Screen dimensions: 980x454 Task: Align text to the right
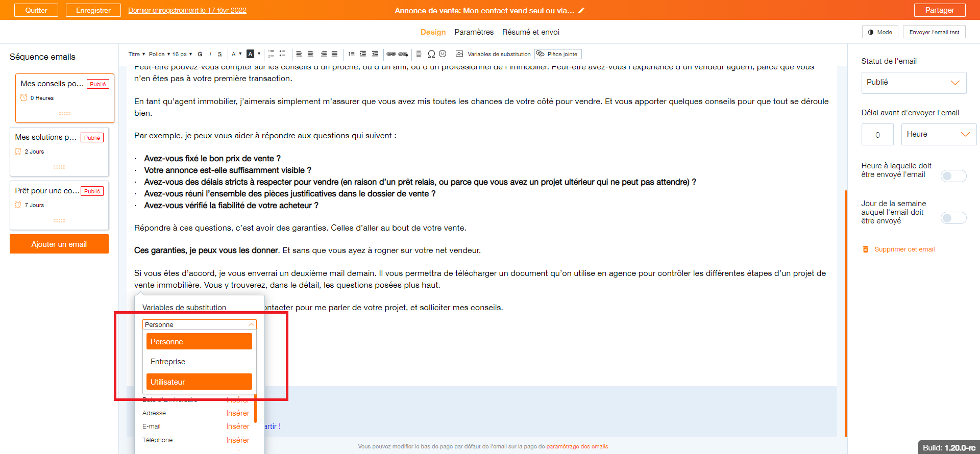pyautogui.click(x=324, y=54)
